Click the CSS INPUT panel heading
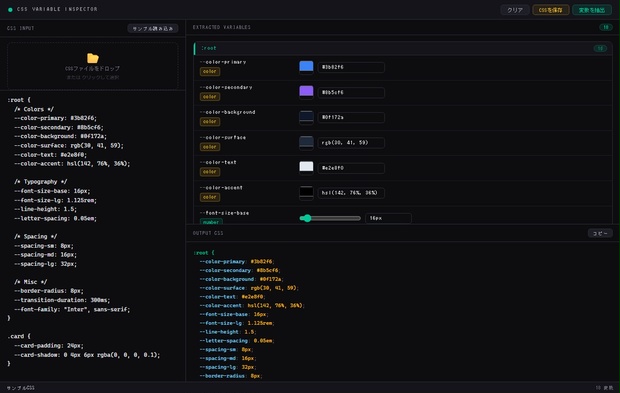Image resolution: width=620 pixels, height=393 pixels. tap(21, 28)
